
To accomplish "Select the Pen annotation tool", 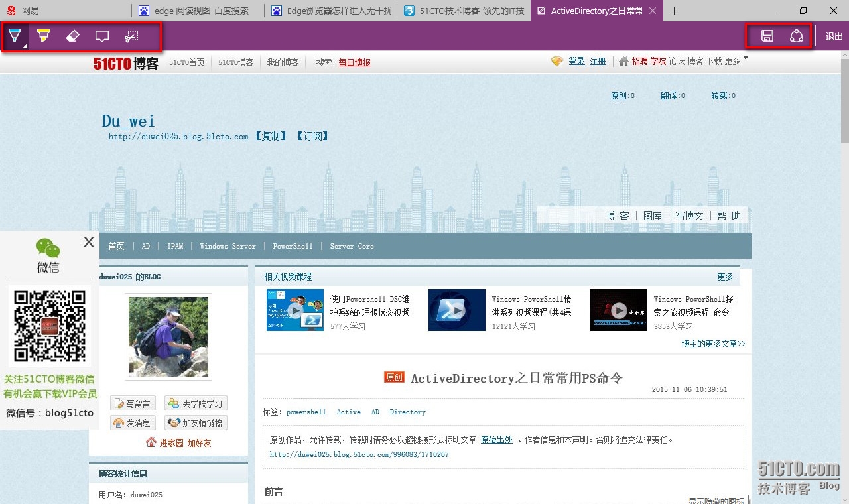I will coord(15,36).
